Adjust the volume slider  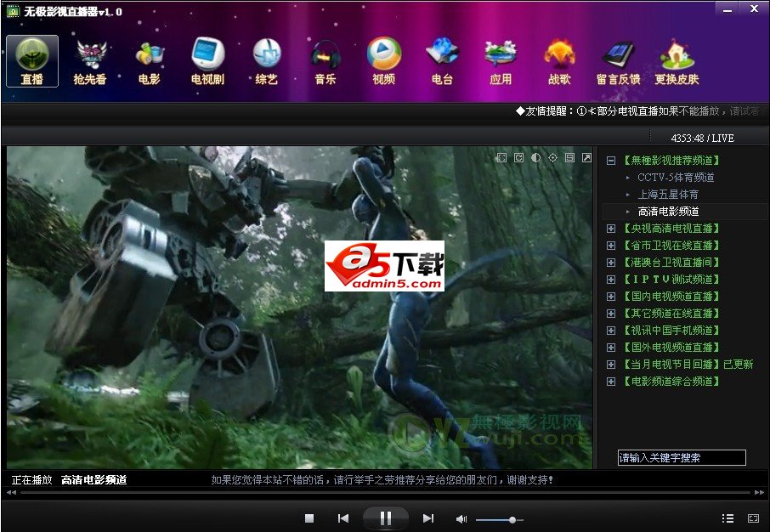pyautogui.click(x=500, y=520)
